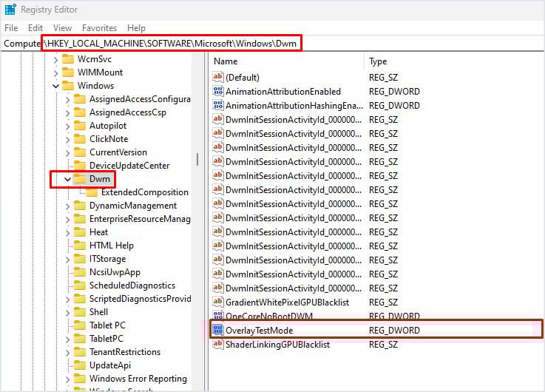Open the View menu
The width and height of the screenshot is (545, 392).
62,28
